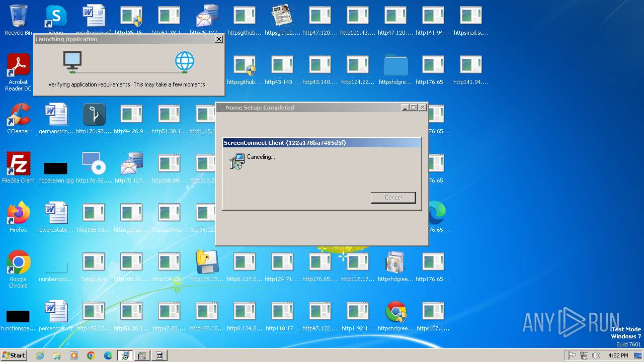Click the 4:52 PM taskbar clock

tap(618, 355)
